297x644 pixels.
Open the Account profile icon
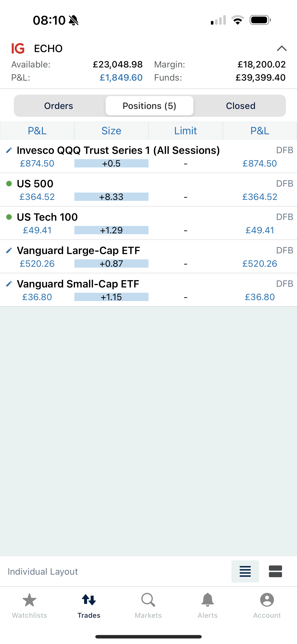(x=267, y=600)
